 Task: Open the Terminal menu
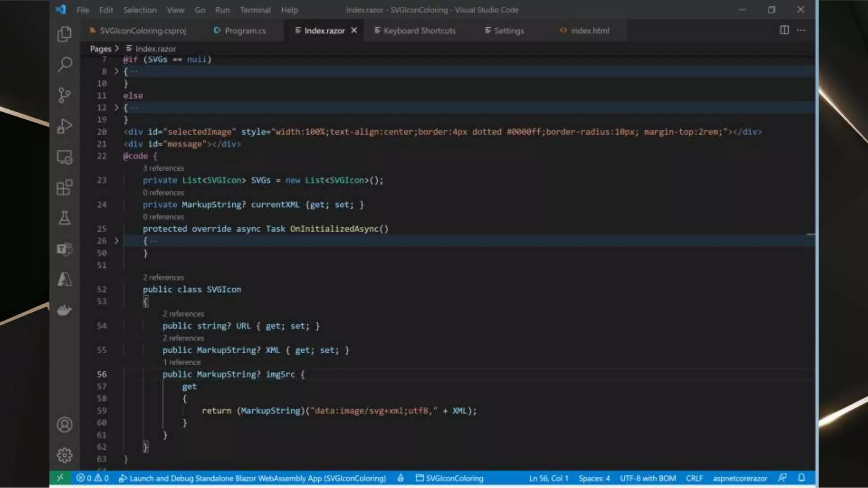click(x=255, y=10)
